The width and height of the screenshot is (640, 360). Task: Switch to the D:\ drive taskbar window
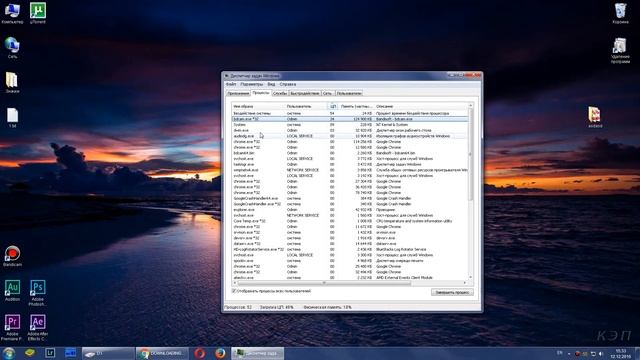(108, 353)
